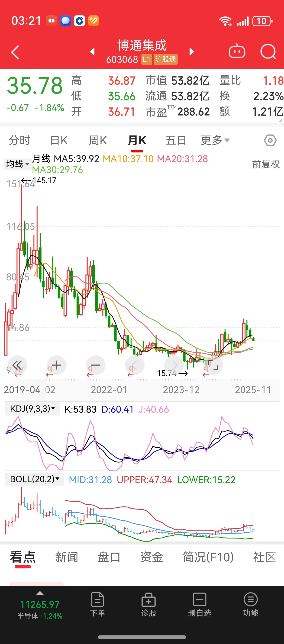
Task: Open KDJ(9,3,3) indicator dropdown
Action: tap(32, 409)
